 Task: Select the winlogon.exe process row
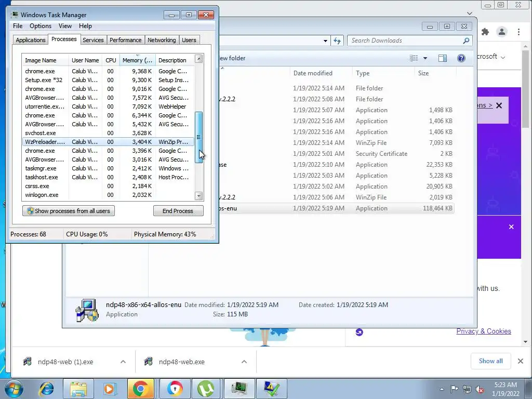108,195
